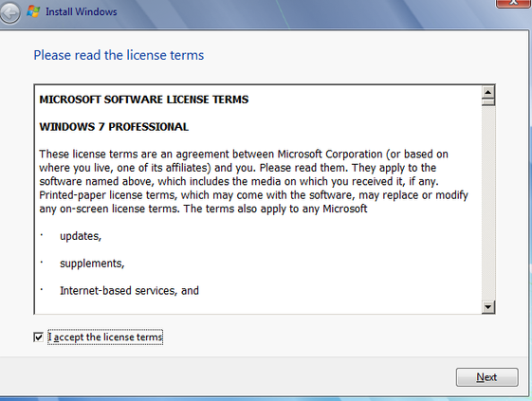Click the 'Internet-based services, and' line

tap(129, 291)
